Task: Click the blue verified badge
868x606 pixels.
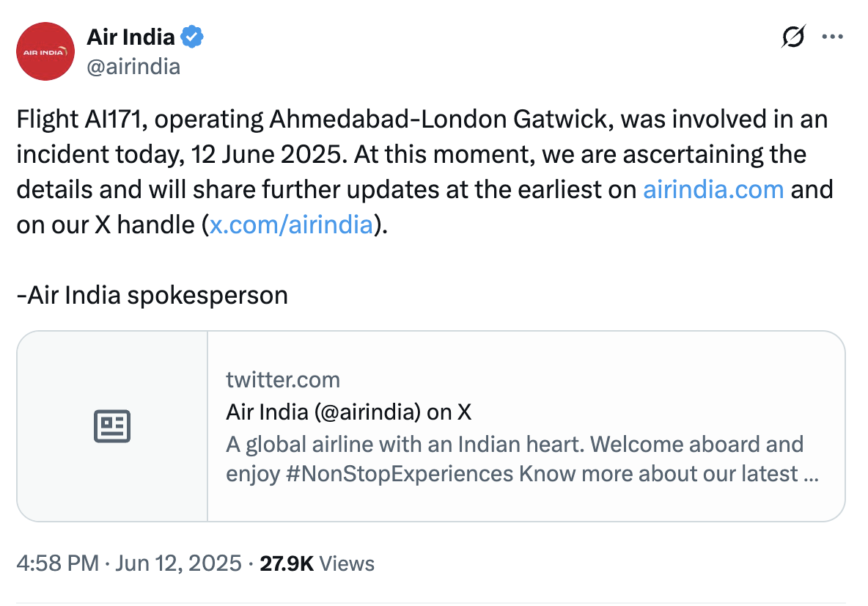Action: pyautogui.click(x=192, y=37)
